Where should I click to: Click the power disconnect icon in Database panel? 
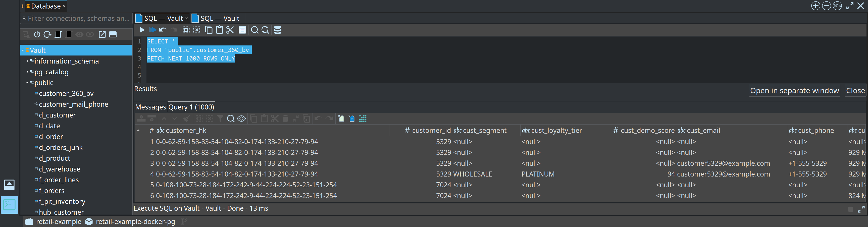click(37, 34)
